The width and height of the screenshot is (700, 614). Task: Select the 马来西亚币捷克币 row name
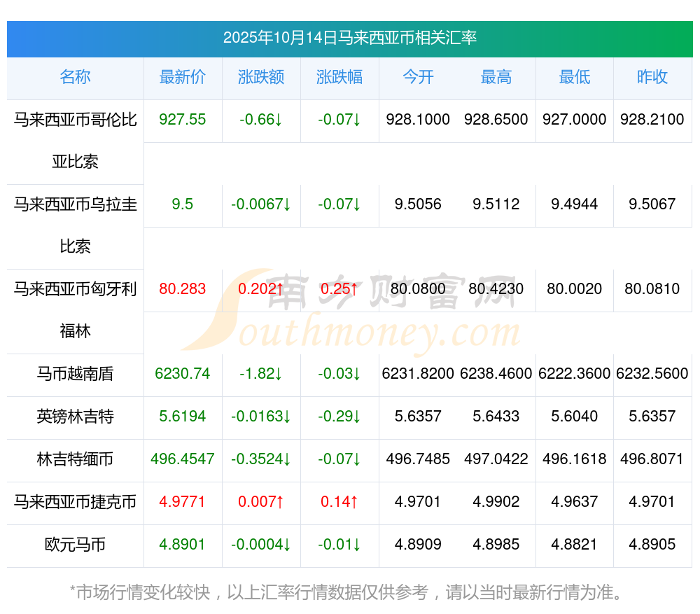[x=75, y=502]
